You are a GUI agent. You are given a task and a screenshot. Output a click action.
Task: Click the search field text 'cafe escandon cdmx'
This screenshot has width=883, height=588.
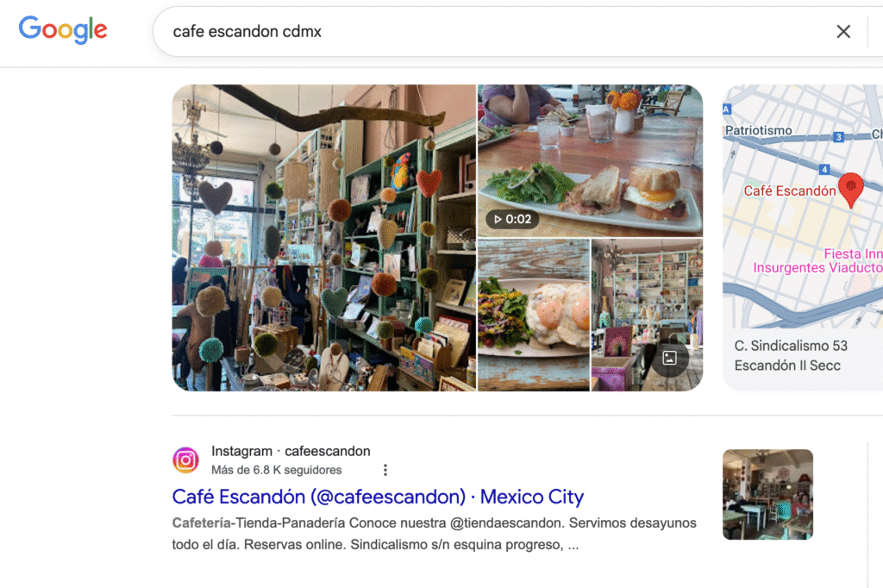pos(247,32)
